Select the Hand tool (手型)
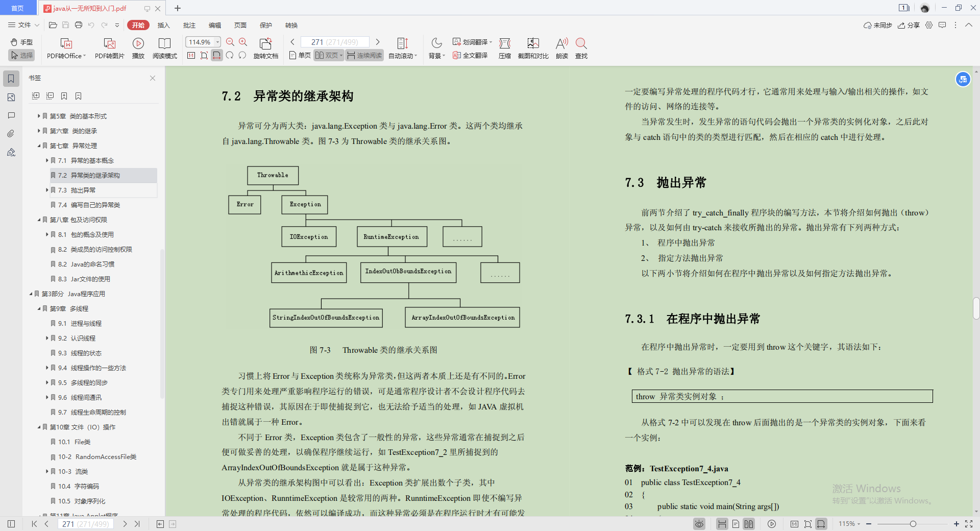980x531 pixels. (21, 42)
